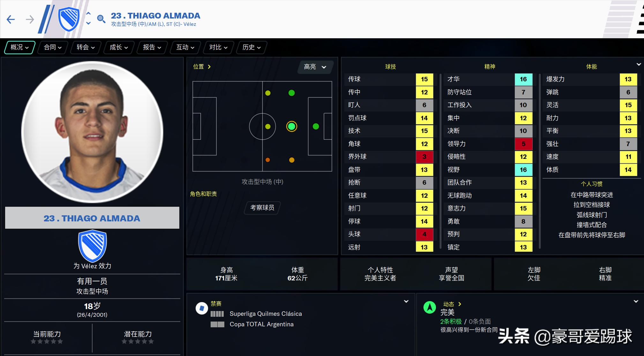Viewport: 644px width, 356px height.
Task: Open the 位置 positions link
Action: (202, 67)
